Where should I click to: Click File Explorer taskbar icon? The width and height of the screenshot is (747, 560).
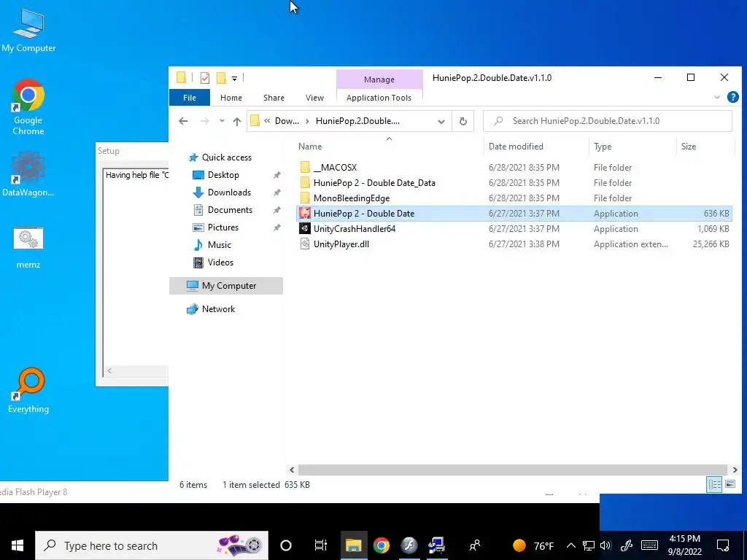click(x=354, y=545)
